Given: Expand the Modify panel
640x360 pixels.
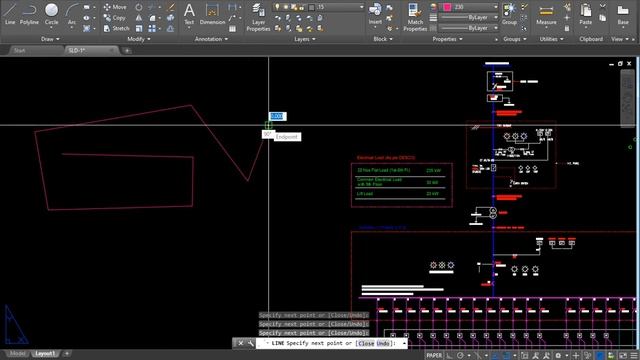Looking at the screenshot, I should 138,39.
